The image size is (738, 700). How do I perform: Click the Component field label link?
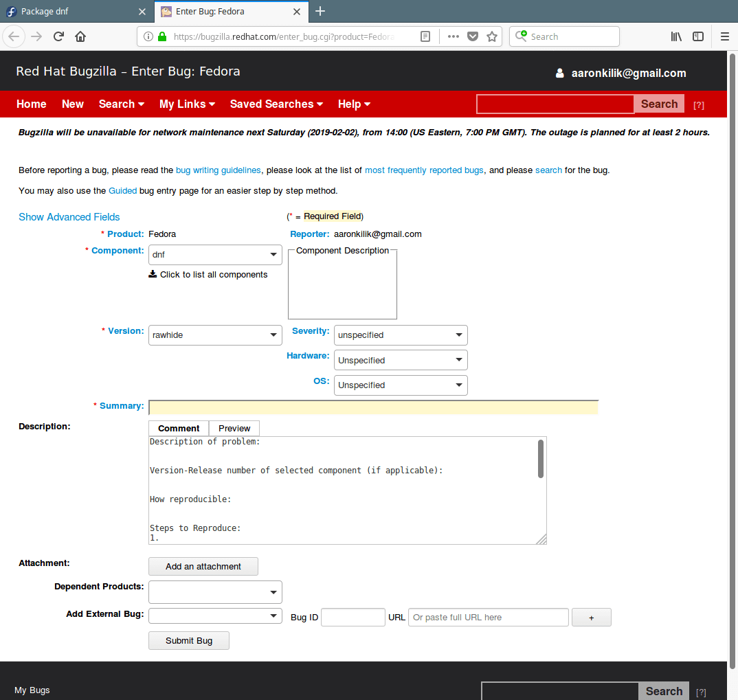coord(118,250)
